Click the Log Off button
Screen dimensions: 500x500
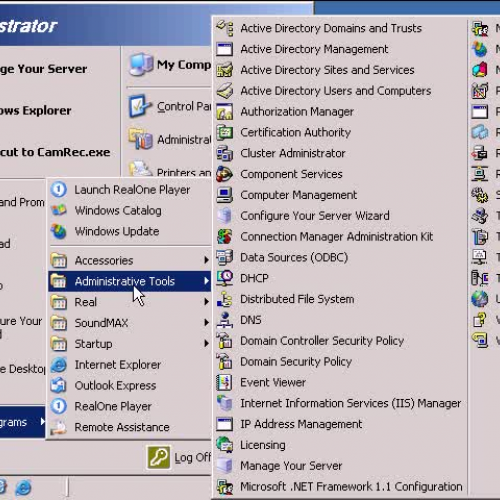179,457
